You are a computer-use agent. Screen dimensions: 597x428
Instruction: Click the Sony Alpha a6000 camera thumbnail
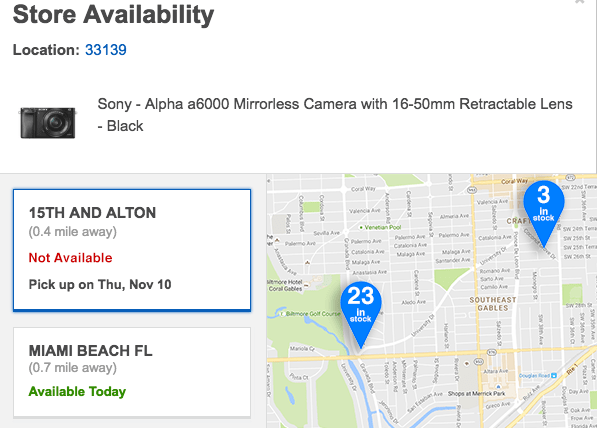coord(48,122)
